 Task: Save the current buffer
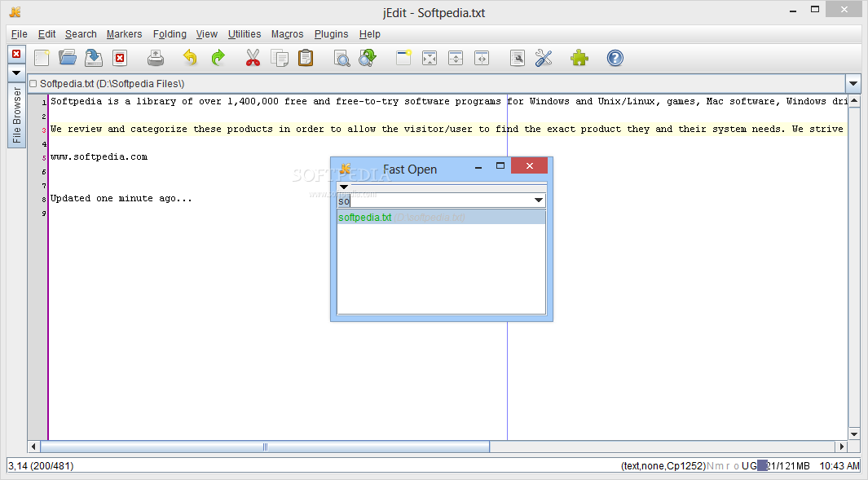pos(94,58)
